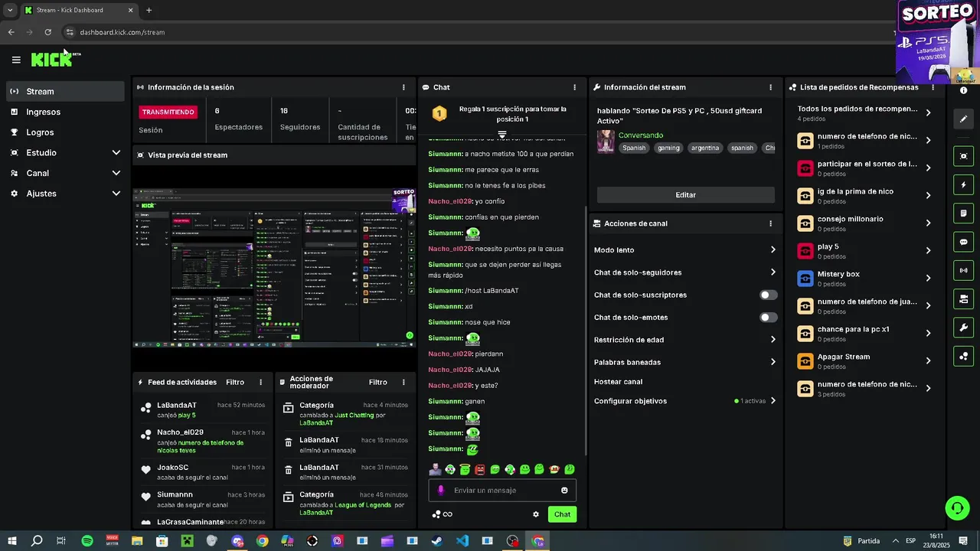Click JoakoSC in activity feed
980x551 pixels.
point(172,468)
